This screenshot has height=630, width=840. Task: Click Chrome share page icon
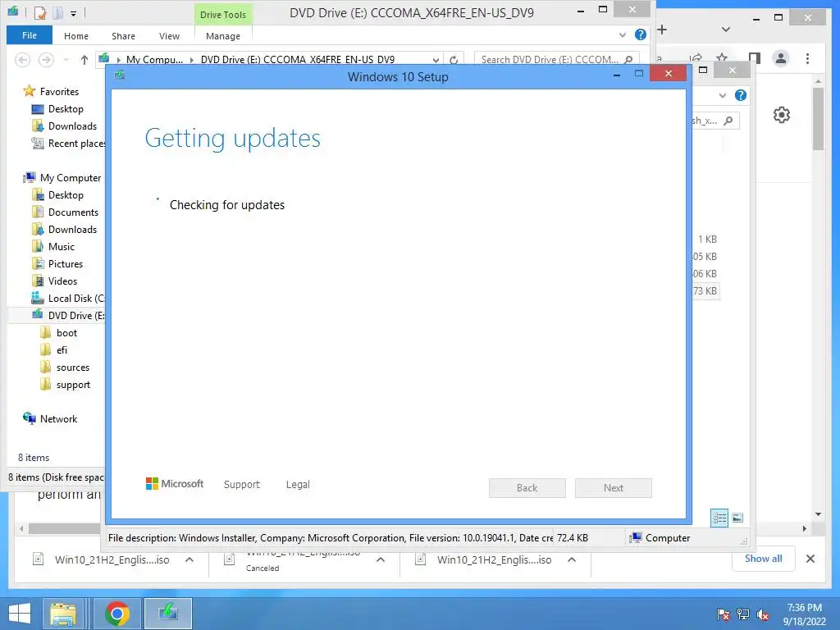click(x=696, y=58)
